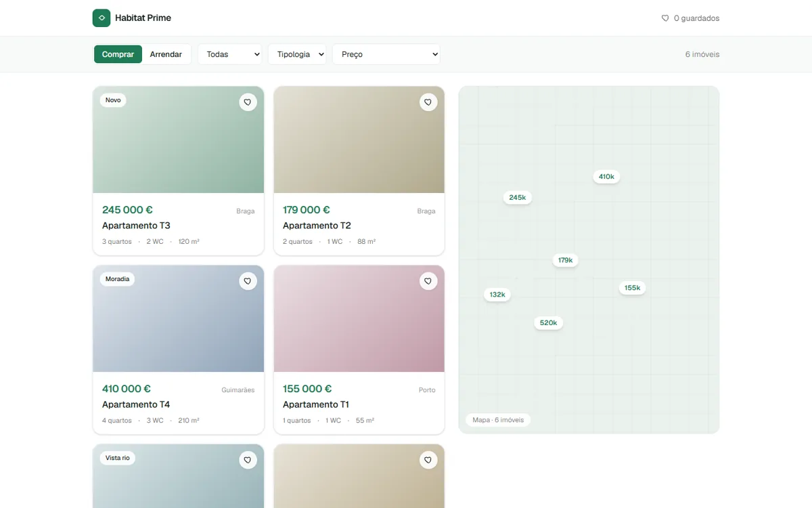Open the saved listings heart icon in header
Screen dimensions: 812x508
coord(665,18)
